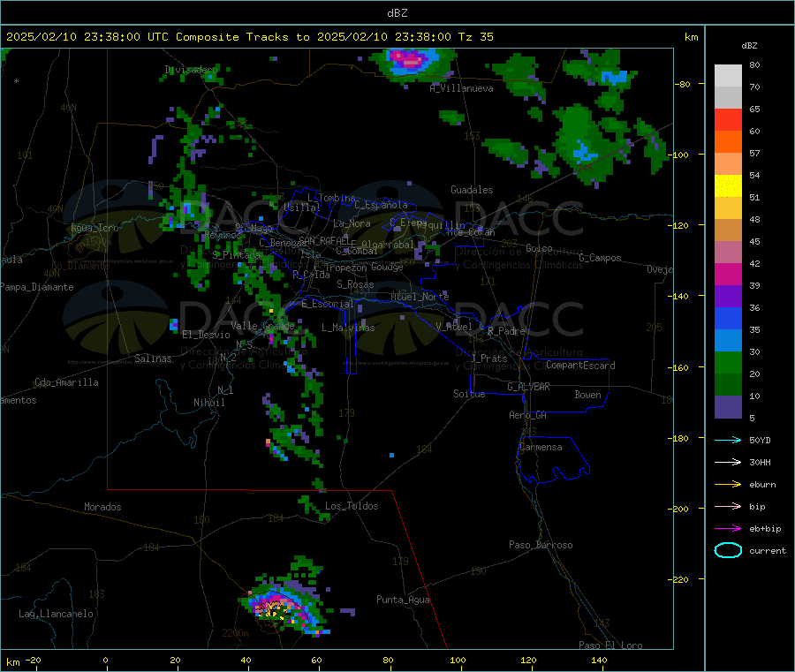The height and width of the screenshot is (672, 795).
Task: Click the 'eburn' legend label
Action: (x=762, y=485)
